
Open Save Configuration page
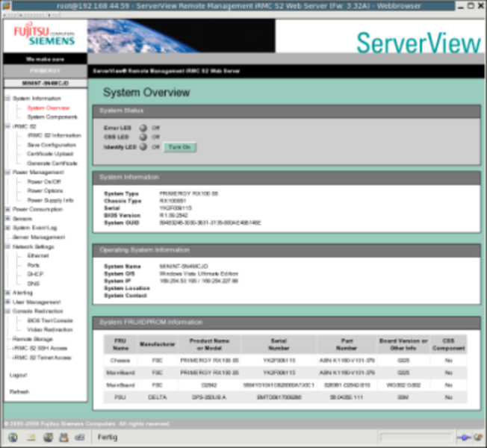coord(52,145)
